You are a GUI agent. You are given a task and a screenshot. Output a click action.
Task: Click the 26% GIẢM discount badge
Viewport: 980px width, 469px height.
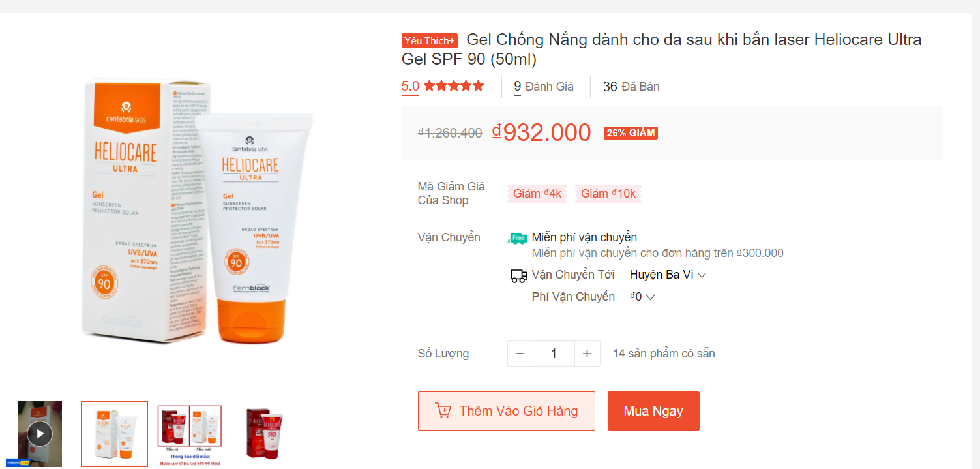[x=630, y=132]
